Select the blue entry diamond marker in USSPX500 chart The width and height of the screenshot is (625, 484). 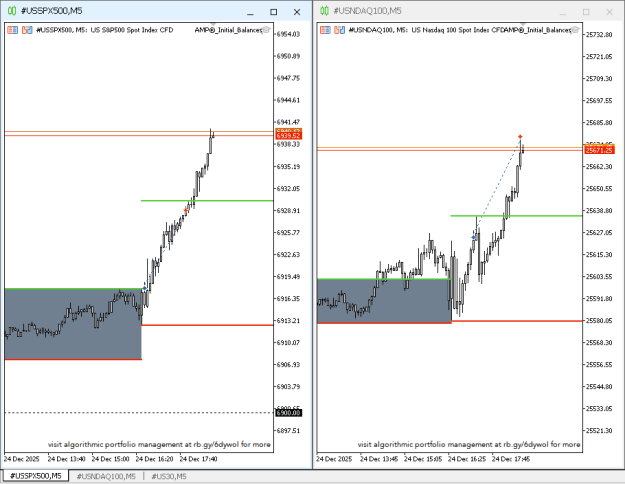tap(145, 288)
